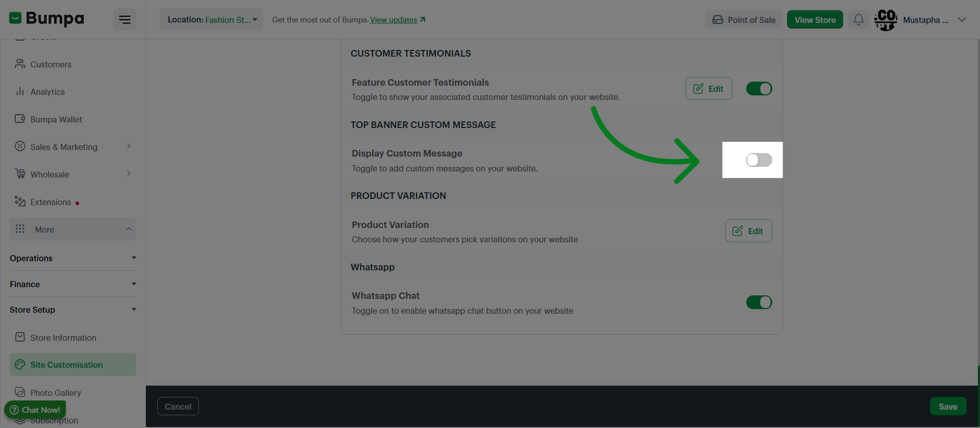
Task: Expand Wholesale submenu chevron
Action: (x=129, y=174)
